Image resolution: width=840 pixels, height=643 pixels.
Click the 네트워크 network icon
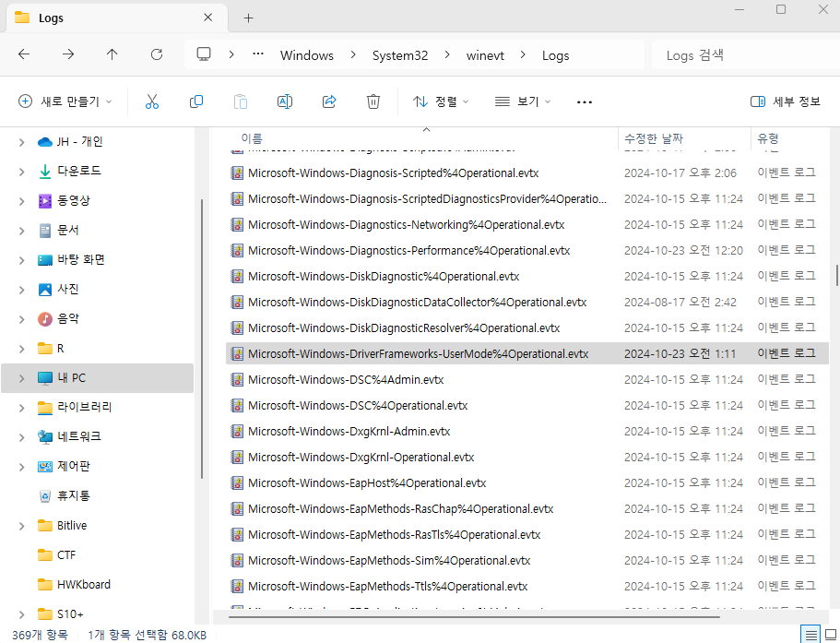[x=45, y=437]
